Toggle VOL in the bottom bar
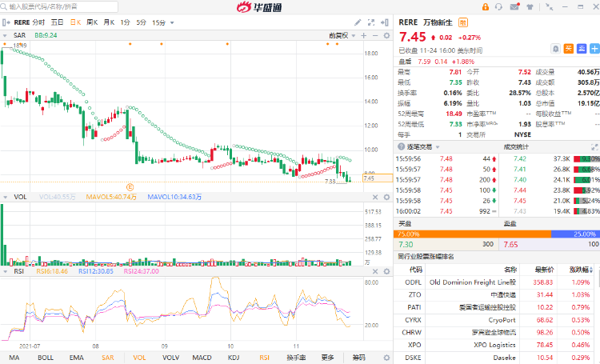Viewport: 600px width, 364px height. click(x=139, y=358)
